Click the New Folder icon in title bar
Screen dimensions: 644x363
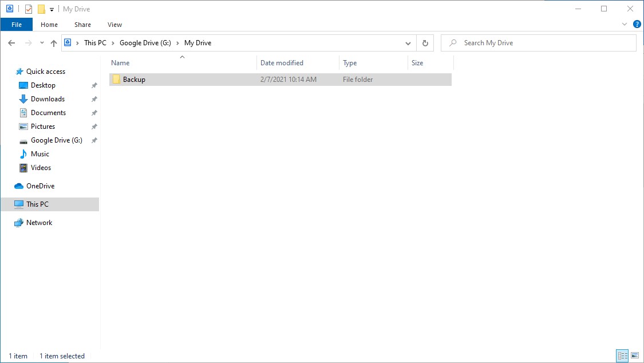pos(41,9)
